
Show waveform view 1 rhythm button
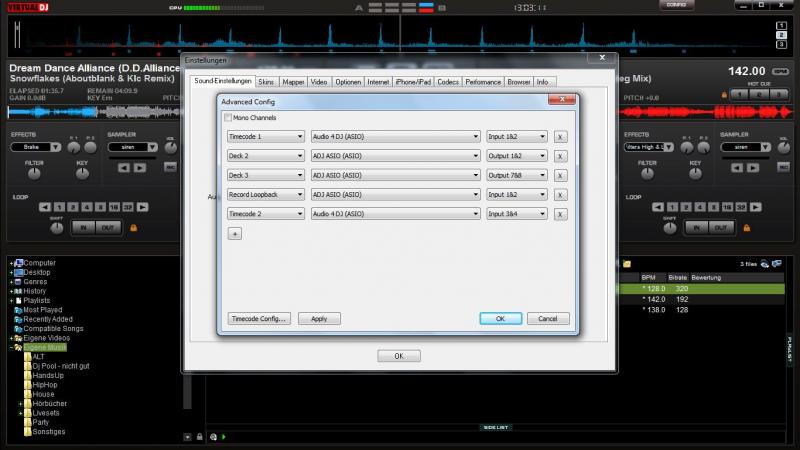(x=781, y=26)
